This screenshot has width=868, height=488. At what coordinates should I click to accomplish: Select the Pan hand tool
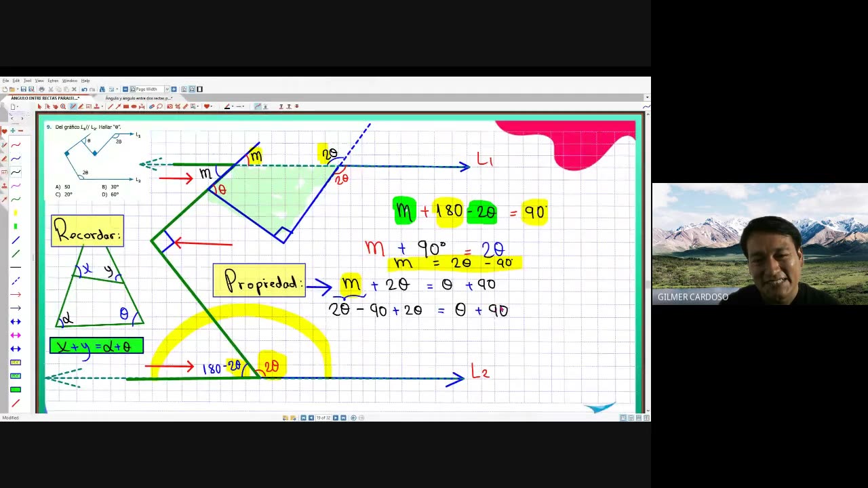(x=56, y=106)
